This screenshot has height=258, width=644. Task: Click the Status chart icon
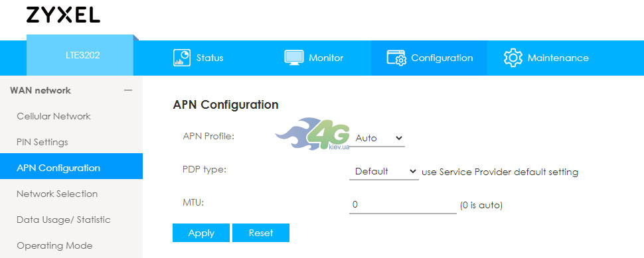182,58
